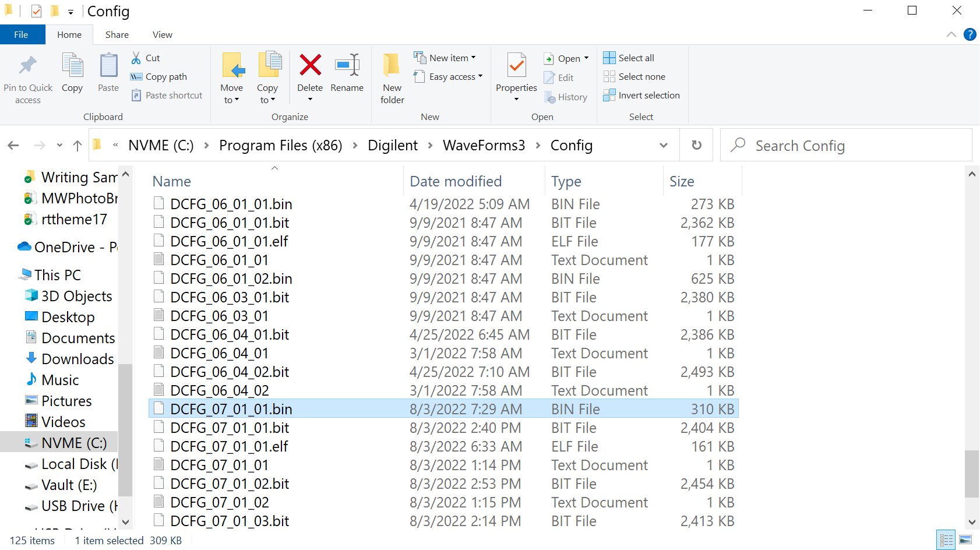This screenshot has width=980, height=550.
Task: Open Easy access dropdown
Action: point(448,76)
